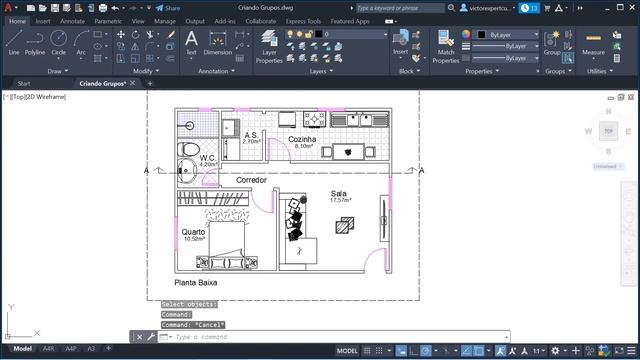Screen dimensions: 640x360
Task: Toggle snap mode in status bar
Action: [379, 351]
